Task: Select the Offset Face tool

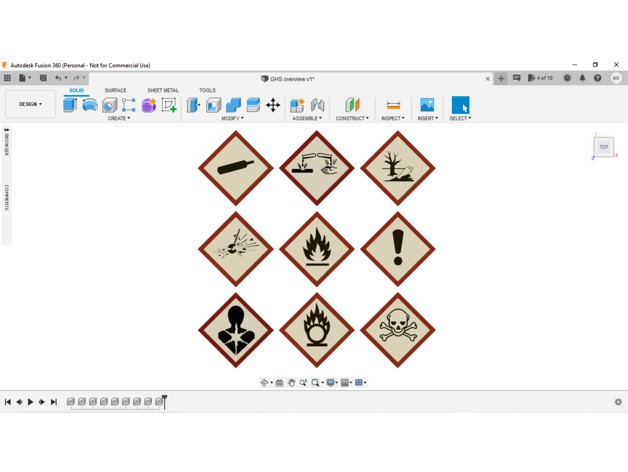Action: click(x=253, y=105)
